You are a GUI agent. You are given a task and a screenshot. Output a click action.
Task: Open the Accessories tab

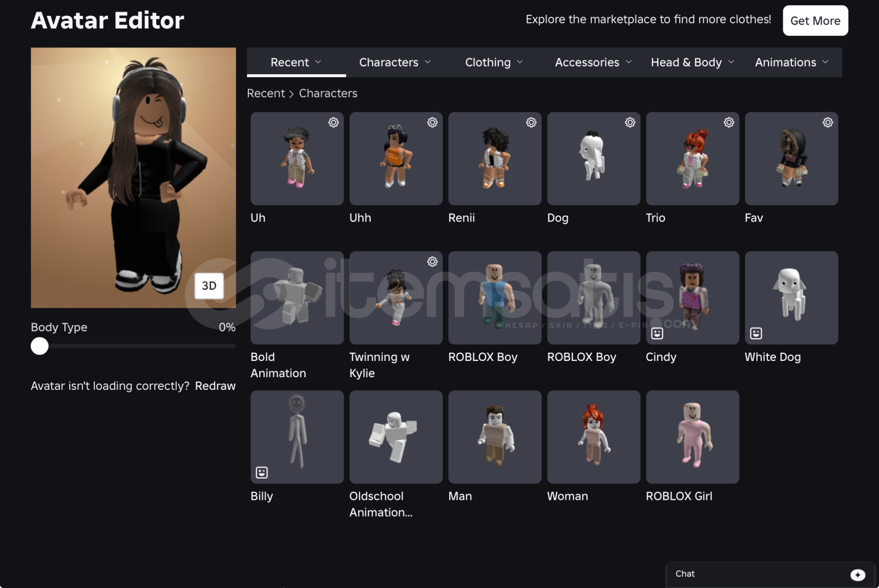click(593, 62)
